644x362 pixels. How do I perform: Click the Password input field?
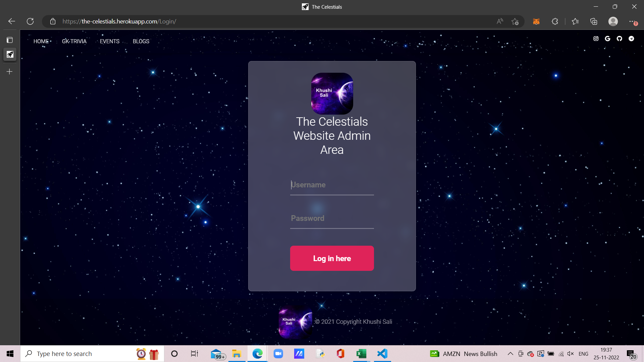coord(332,219)
